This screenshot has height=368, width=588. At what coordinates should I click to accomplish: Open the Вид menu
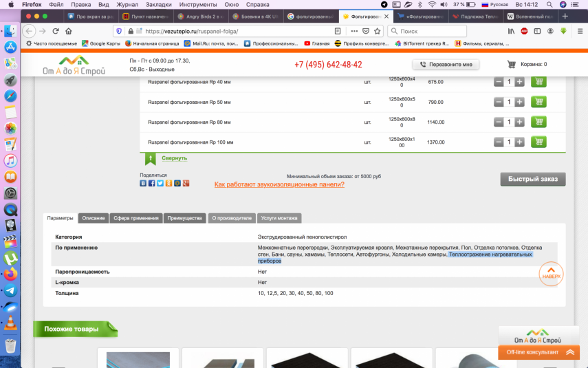click(103, 5)
